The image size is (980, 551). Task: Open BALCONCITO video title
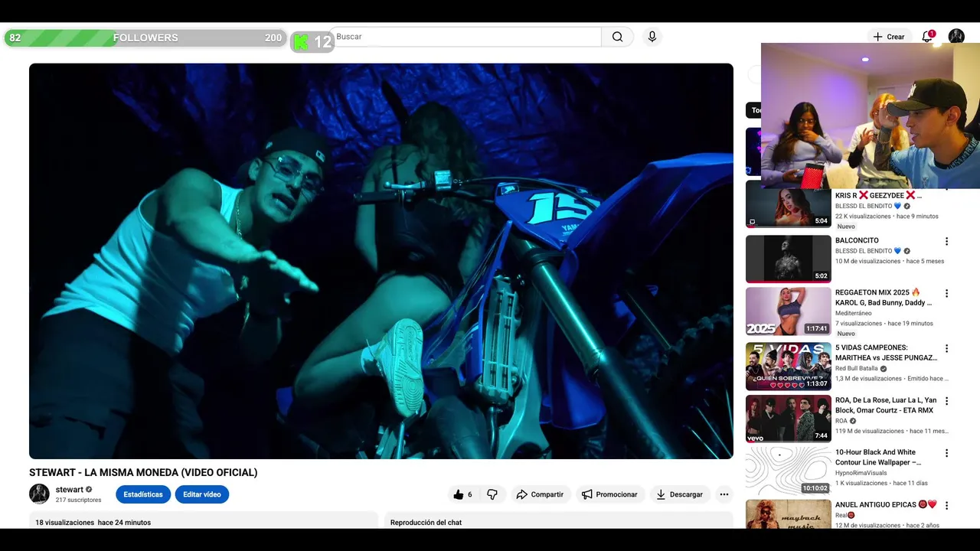pos(857,240)
